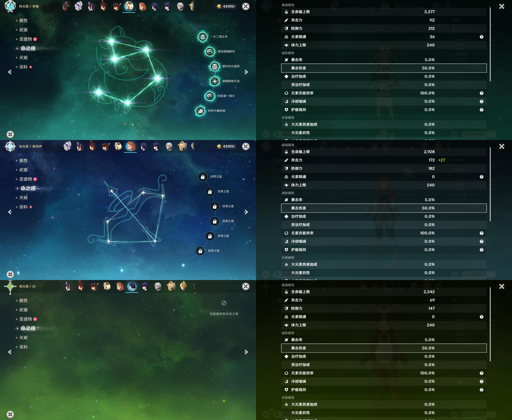Open 元素充能效率 help in the 2,928 HP stats panel
The image size is (512, 420).
[481, 233]
